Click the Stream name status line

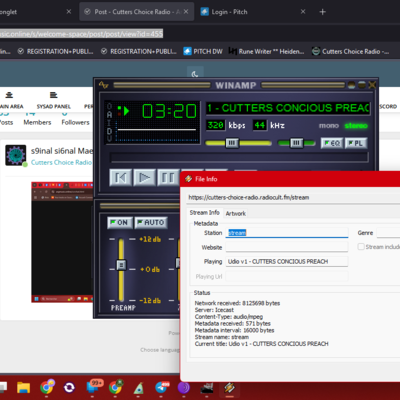tap(222, 337)
